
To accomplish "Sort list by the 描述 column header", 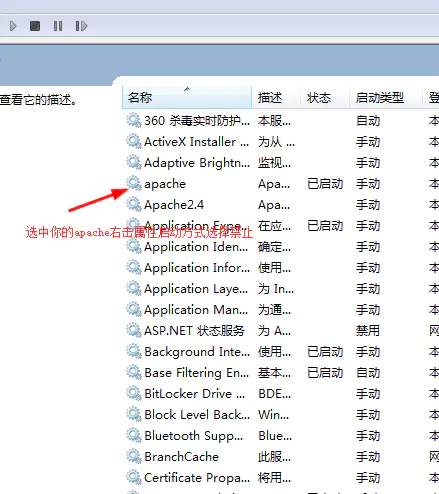I will pos(276,97).
